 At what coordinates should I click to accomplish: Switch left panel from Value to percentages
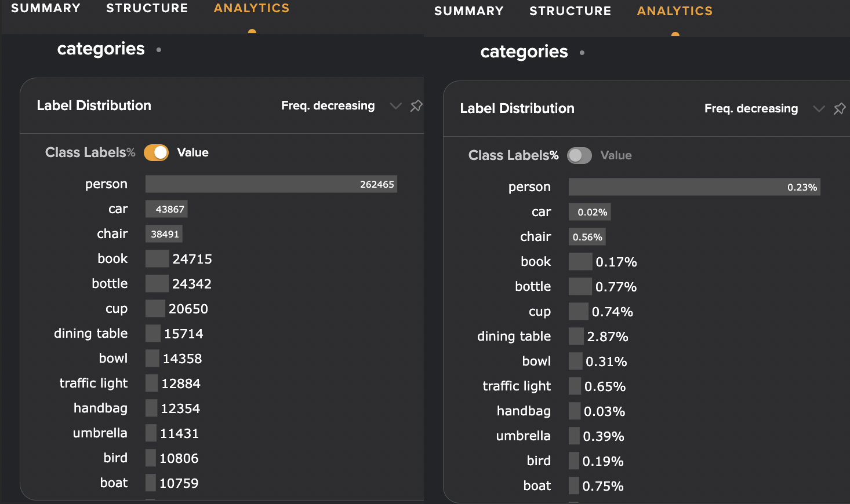(156, 152)
